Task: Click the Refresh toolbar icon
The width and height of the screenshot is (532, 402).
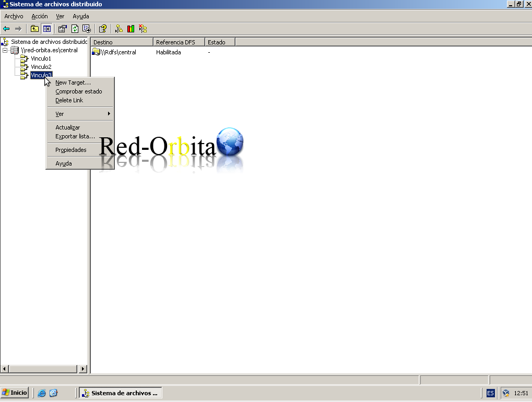Action: 75,29
